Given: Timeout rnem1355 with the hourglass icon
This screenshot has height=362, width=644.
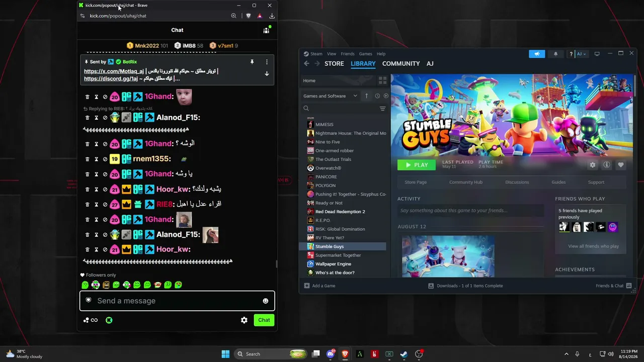Looking at the screenshot, I should (96, 159).
